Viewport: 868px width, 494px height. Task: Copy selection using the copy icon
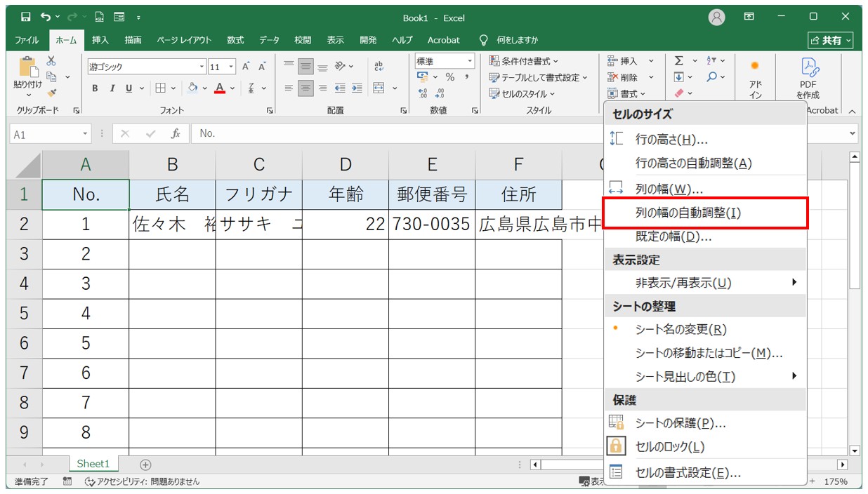click(51, 76)
